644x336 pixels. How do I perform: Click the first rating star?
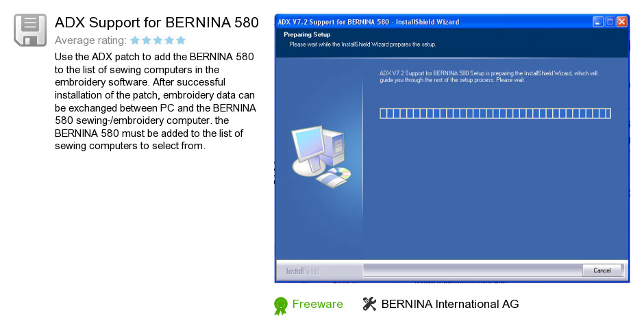point(135,40)
